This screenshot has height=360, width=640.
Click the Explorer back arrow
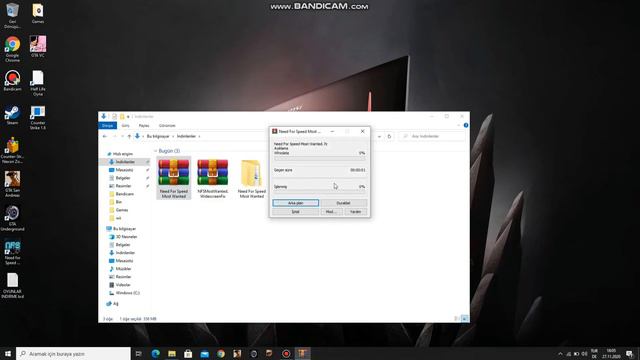tap(105, 136)
